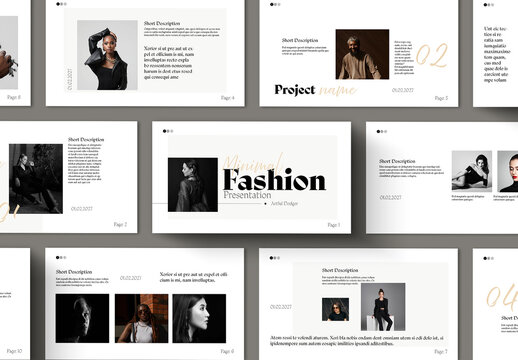Image resolution: width=518 pixels, height=360 pixels.
Task: Click the 01.02.2027 date on Page 5
Action: [x=403, y=90]
